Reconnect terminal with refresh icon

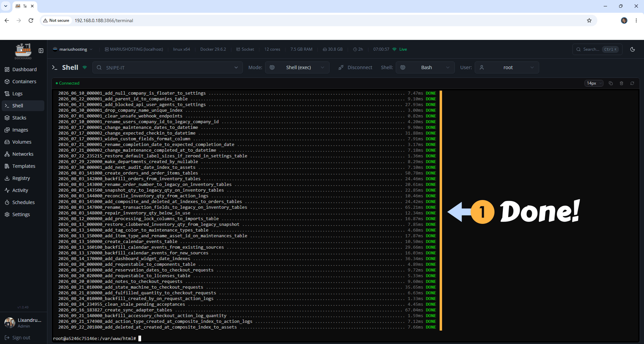click(x=632, y=83)
